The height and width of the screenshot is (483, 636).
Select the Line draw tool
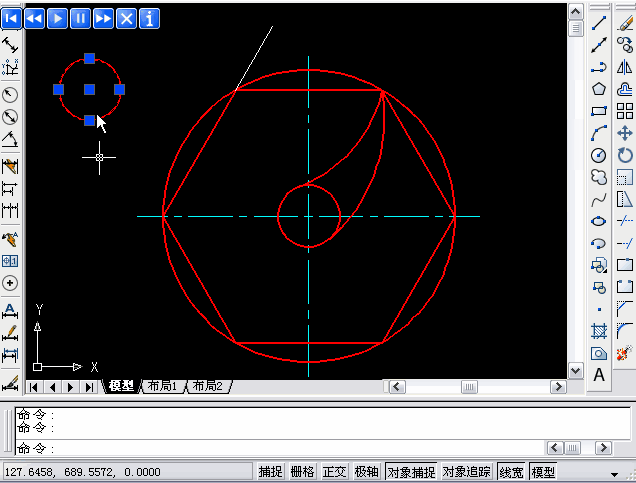pyautogui.click(x=599, y=23)
